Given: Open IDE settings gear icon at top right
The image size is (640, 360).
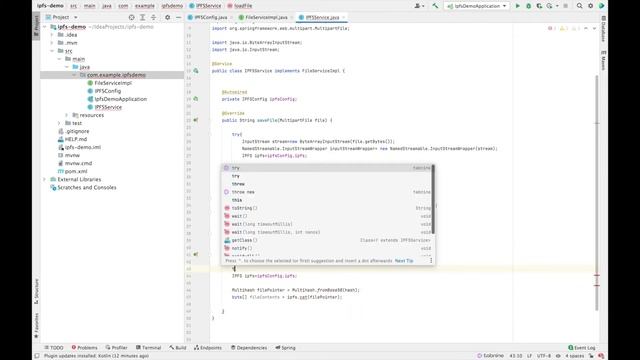Looking at the screenshot, I should point(590,6).
